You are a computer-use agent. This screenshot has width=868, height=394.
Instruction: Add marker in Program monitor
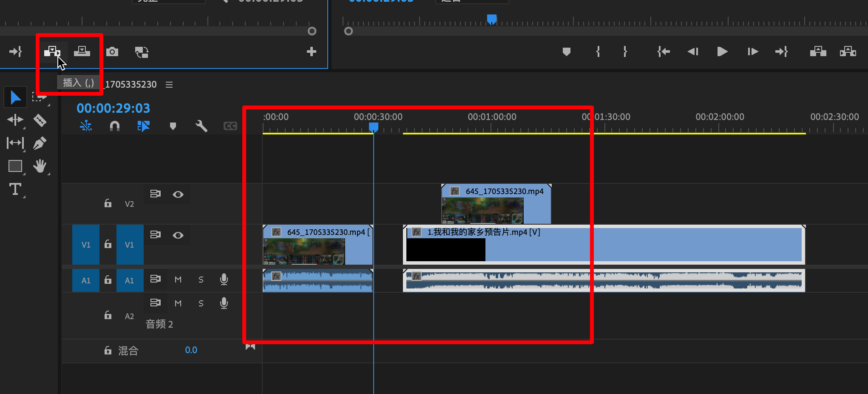point(567,52)
